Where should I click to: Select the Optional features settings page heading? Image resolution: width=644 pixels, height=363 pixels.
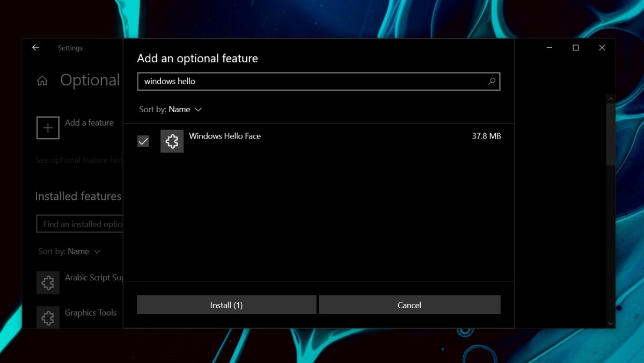tap(90, 81)
